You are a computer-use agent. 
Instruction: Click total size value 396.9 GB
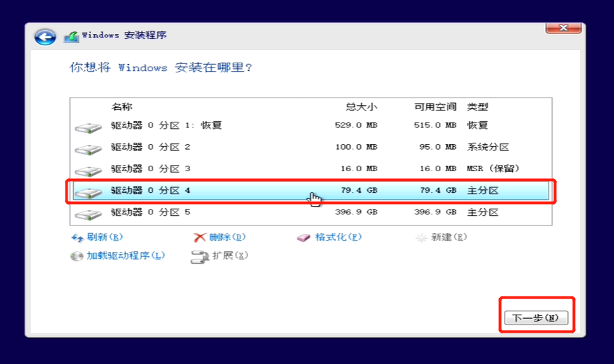(356, 212)
